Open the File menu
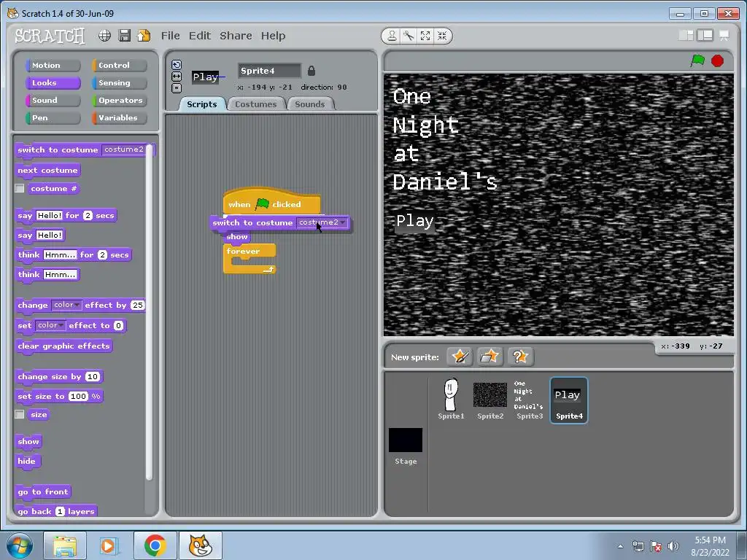Viewport: 747px width, 560px height. click(170, 36)
